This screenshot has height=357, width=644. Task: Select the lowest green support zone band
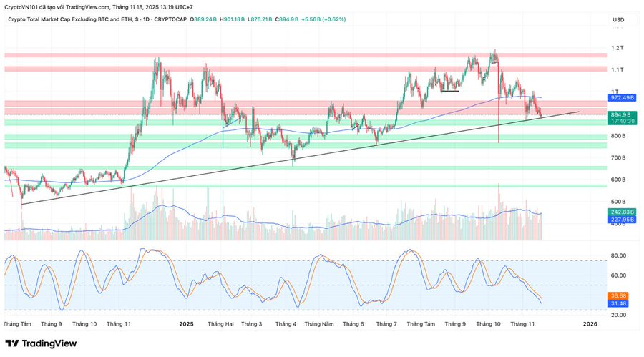click(286, 185)
